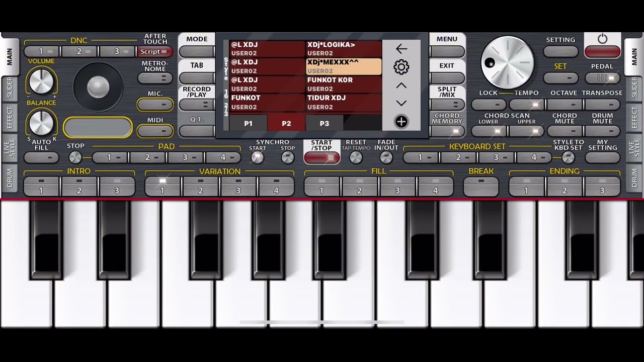Click the TAB button
This screenshot has width=644, height=362.
point(197,78)
